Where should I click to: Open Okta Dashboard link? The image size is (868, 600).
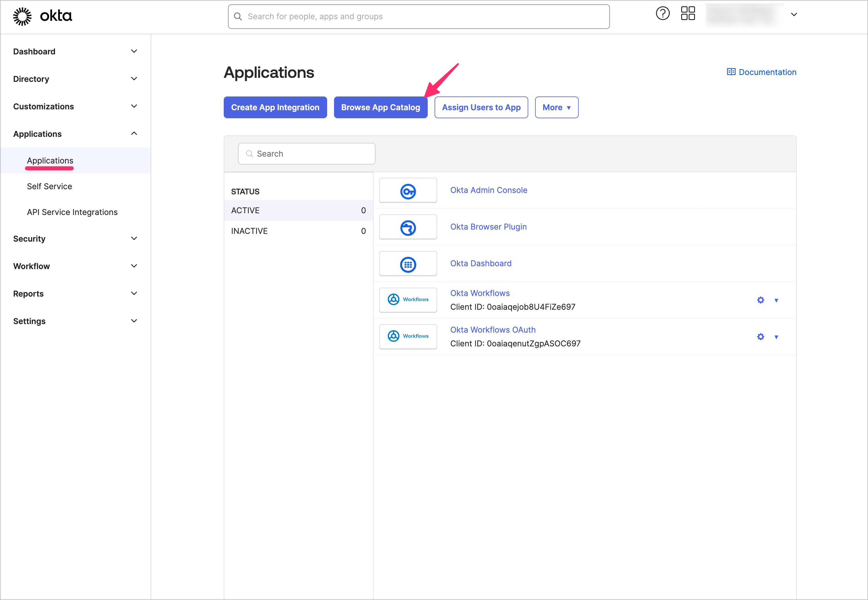click(481, 264)
